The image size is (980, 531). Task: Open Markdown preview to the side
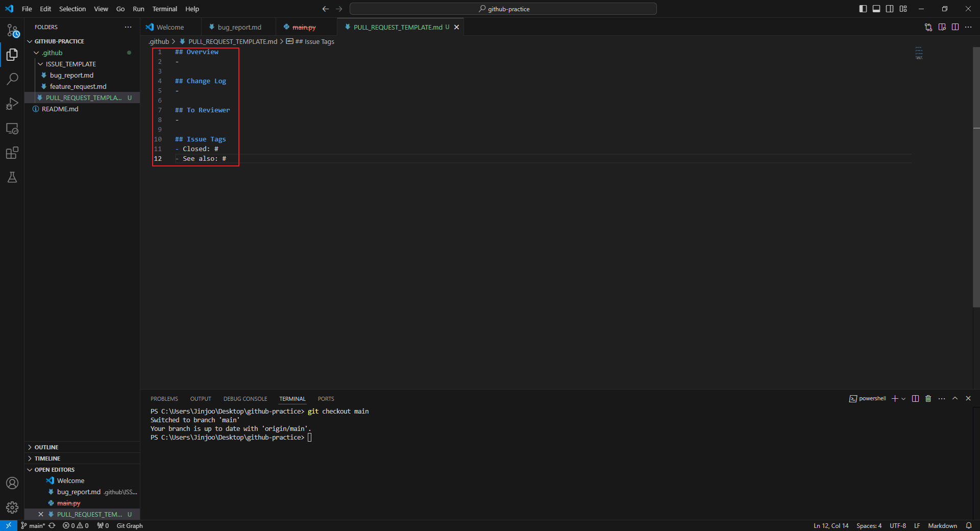[x=942, y=27]
